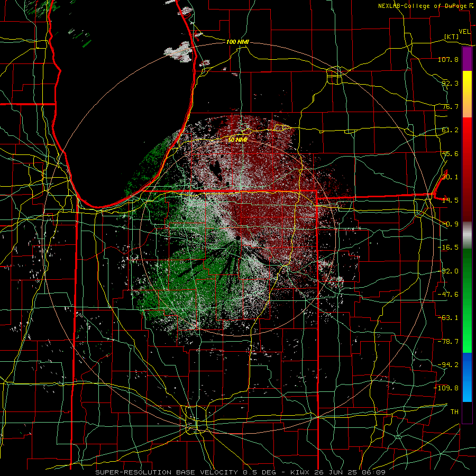This screenshot has height=476, width=476.
Task: Click the 107.8 velocity scale value
Action: [448, 59]
